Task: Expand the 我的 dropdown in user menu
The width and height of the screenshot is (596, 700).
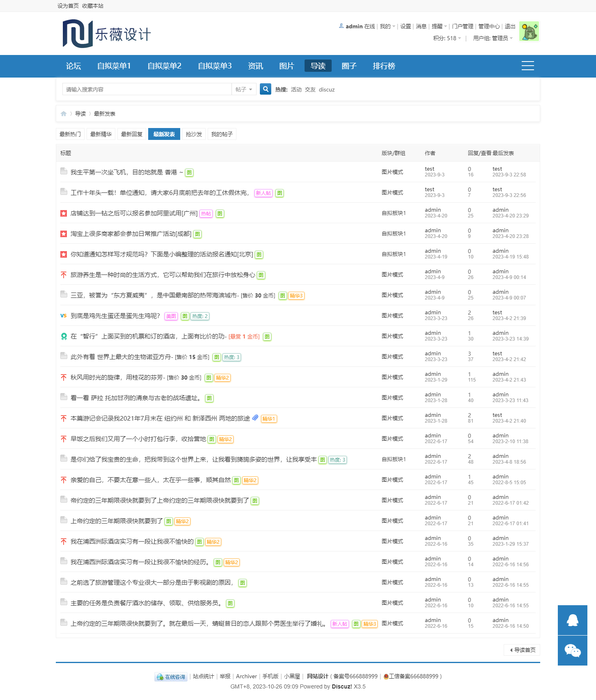Action: (x=387, y=26)
